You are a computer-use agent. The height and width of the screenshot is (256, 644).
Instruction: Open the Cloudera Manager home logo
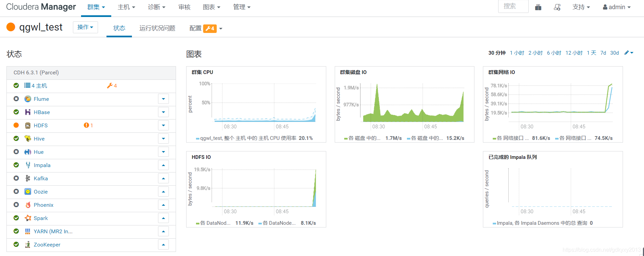pyautogui.click(x=41, y=7)
